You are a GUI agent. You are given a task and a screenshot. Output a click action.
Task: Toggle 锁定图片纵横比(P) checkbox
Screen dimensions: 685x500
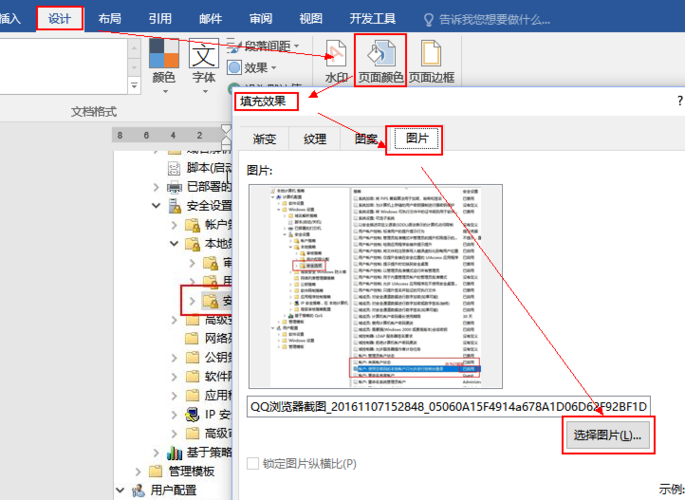tap(253, 463)
